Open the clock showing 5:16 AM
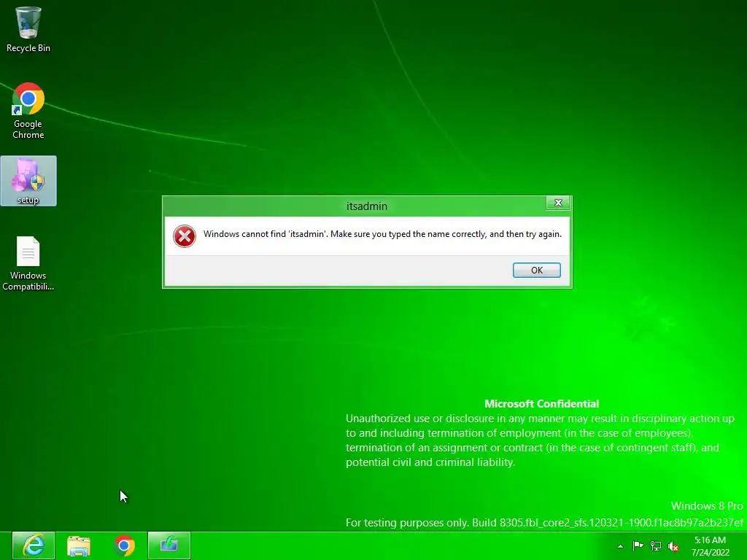 pos(711,546)
